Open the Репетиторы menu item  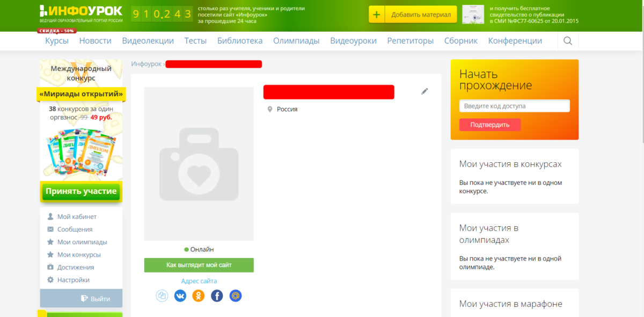[411, 41]
